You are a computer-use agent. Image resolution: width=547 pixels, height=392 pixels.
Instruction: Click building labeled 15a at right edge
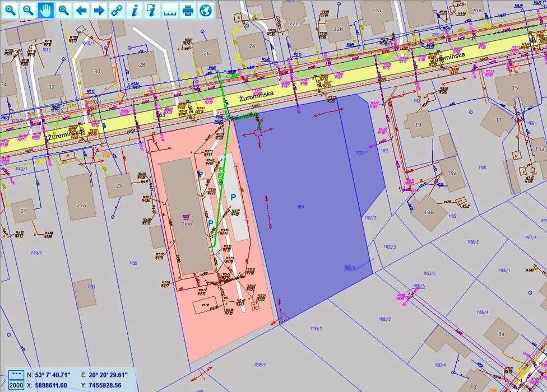[539, 149]
